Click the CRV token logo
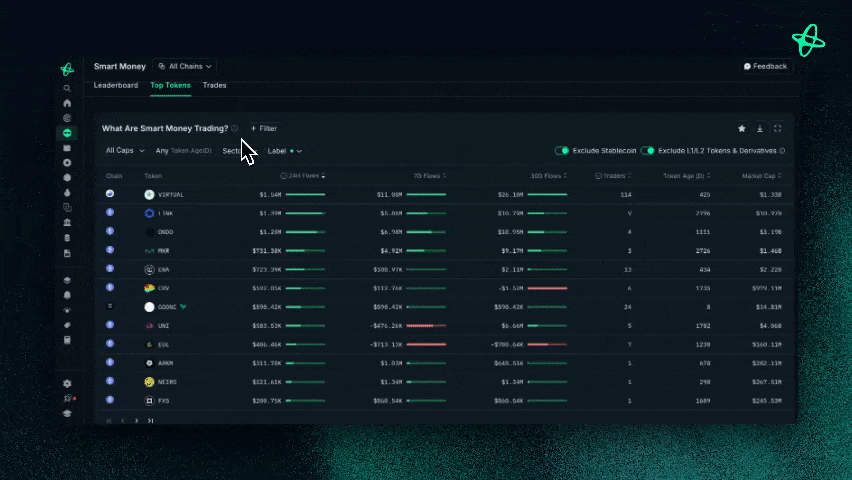 coord(149,288)
